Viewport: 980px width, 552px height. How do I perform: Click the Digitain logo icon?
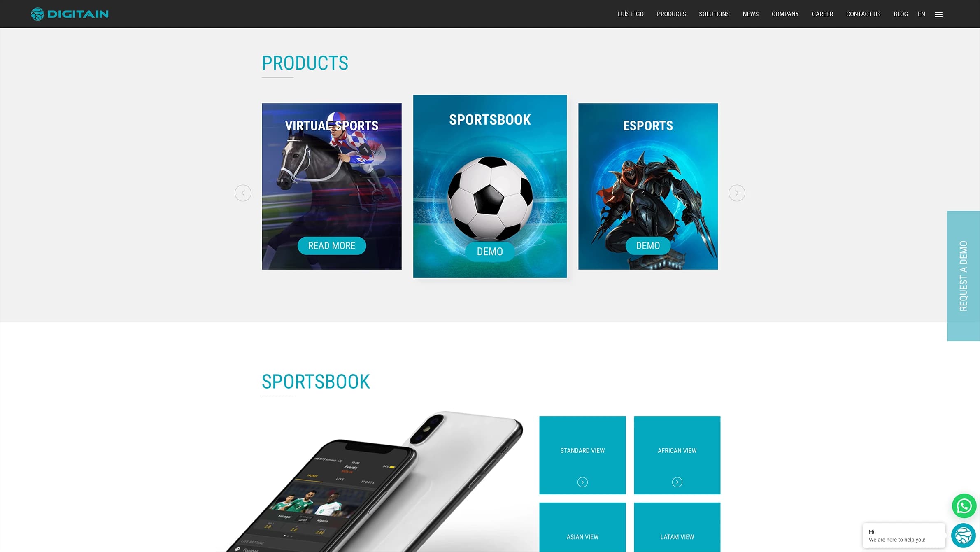[x=37, y=14]
